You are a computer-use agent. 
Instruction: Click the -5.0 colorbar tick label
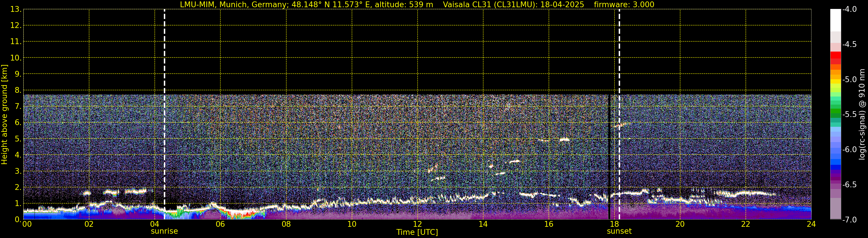(848, 80)
